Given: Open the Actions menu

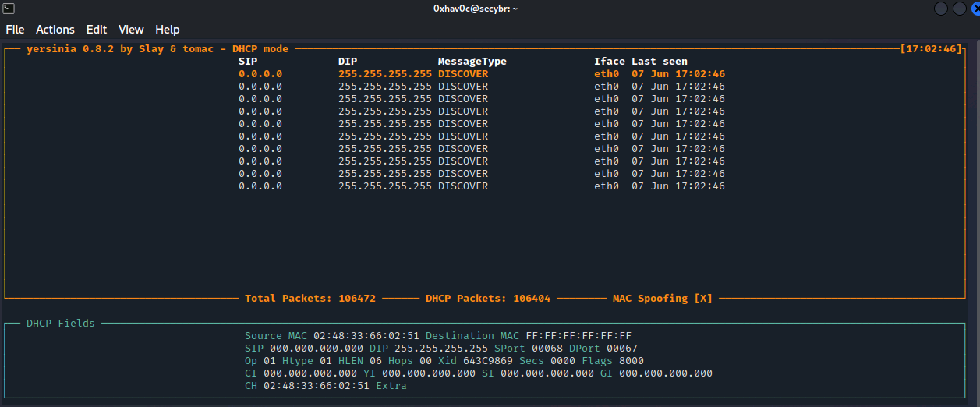Looking at the screenshot, I should (x=55, y=30).
